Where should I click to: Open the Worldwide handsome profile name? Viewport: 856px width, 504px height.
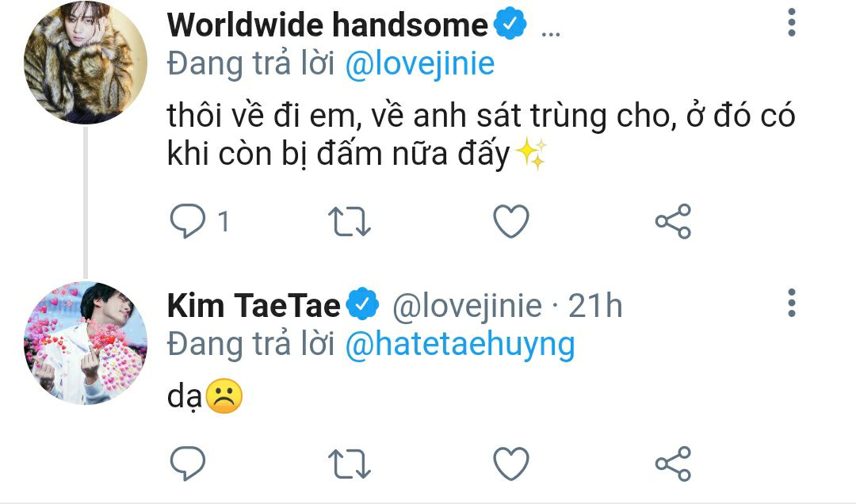[x=327, y=25]
